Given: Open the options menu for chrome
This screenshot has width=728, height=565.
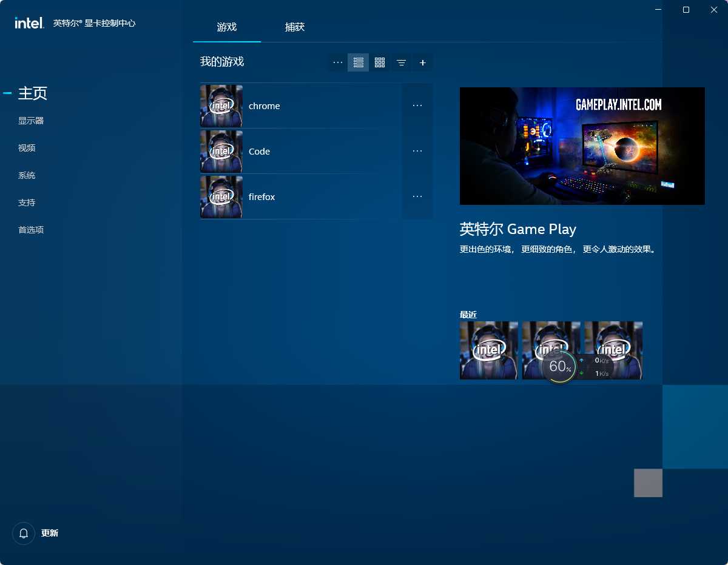Looking at the screenshot, I should 417,105.
